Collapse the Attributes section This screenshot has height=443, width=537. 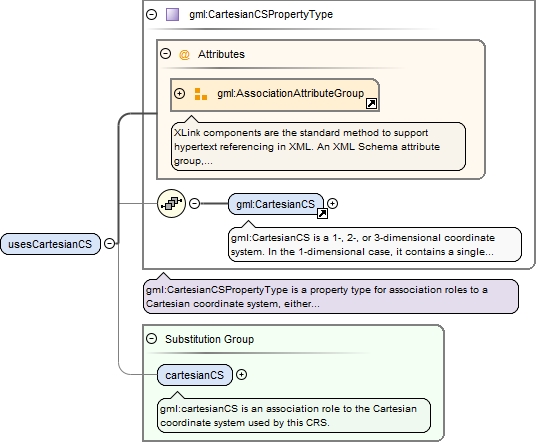(165, 54)
